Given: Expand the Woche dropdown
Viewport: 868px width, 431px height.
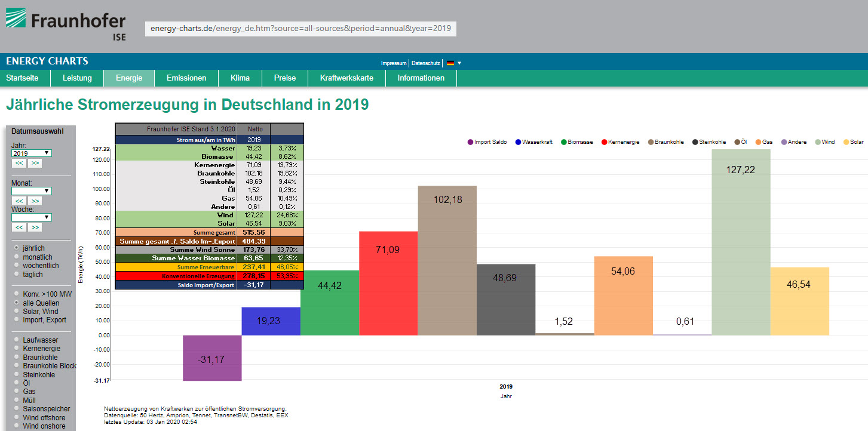Looking at the screenshot, I should [31, 217].
